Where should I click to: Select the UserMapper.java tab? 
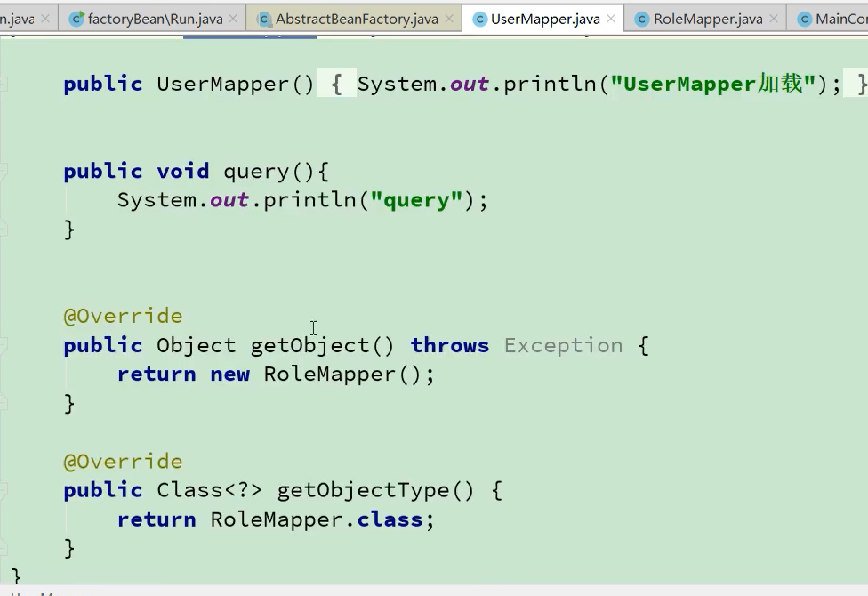tap(544, 19)
